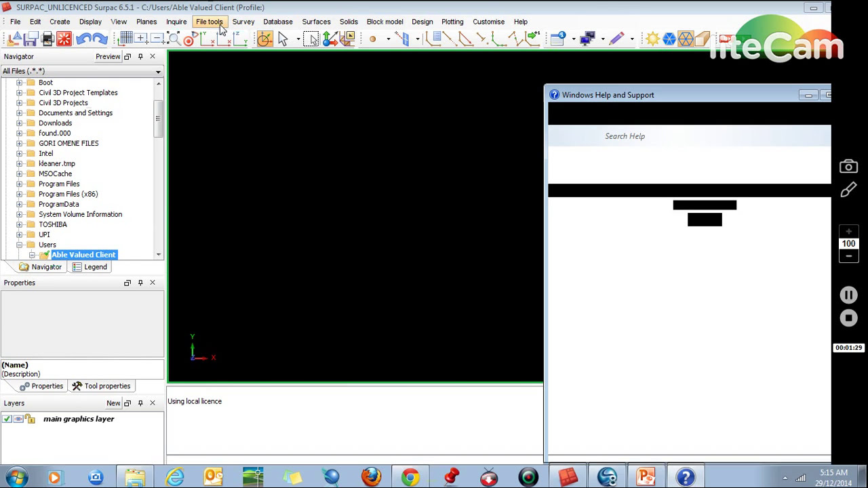Collapse the Able Valued Client node
Viewport: 868px width, 488px height.
(x=32, y=256)
